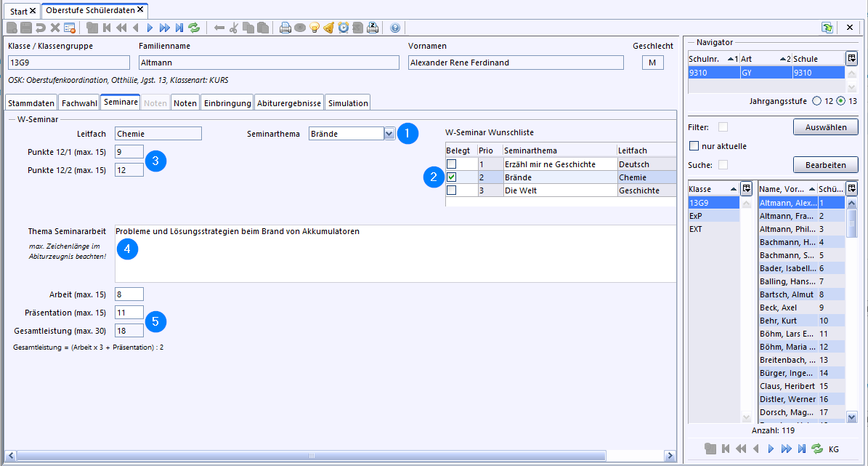Open the Simulation tab
868x466 pixels.
point(348,103)
